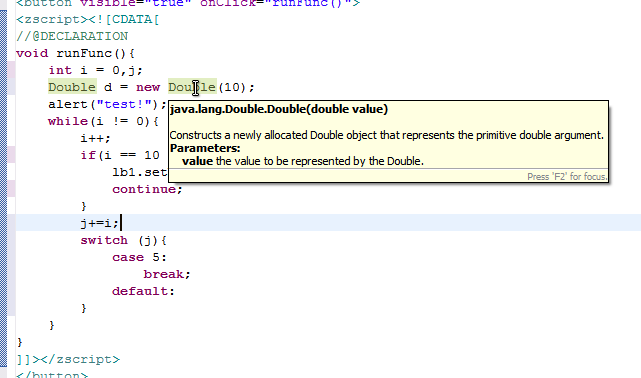Viewport: 641px width, 378px height.
Task: Click the "Press 'F2' for focus" hint
Action: click(567, 177)
